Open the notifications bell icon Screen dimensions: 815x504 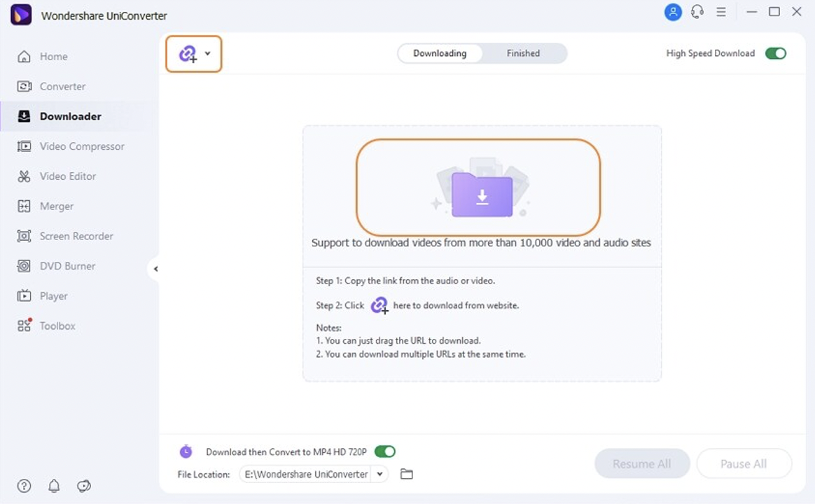coord(54,486)
